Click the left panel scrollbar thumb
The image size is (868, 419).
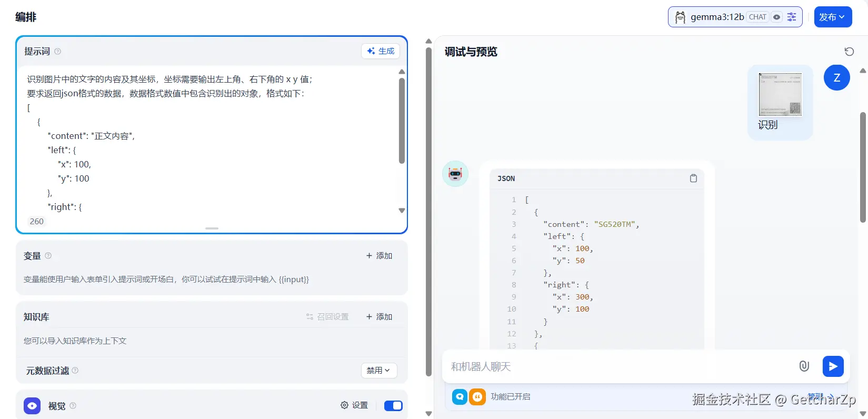428,212
